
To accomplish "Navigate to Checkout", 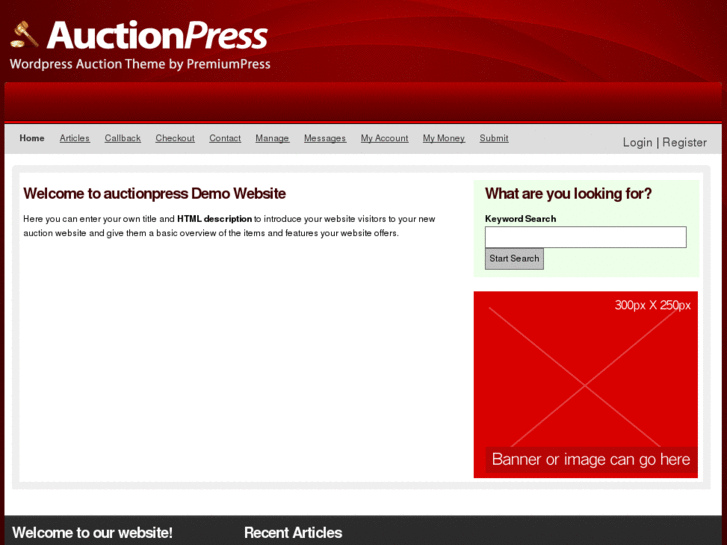I will point(175,138).
